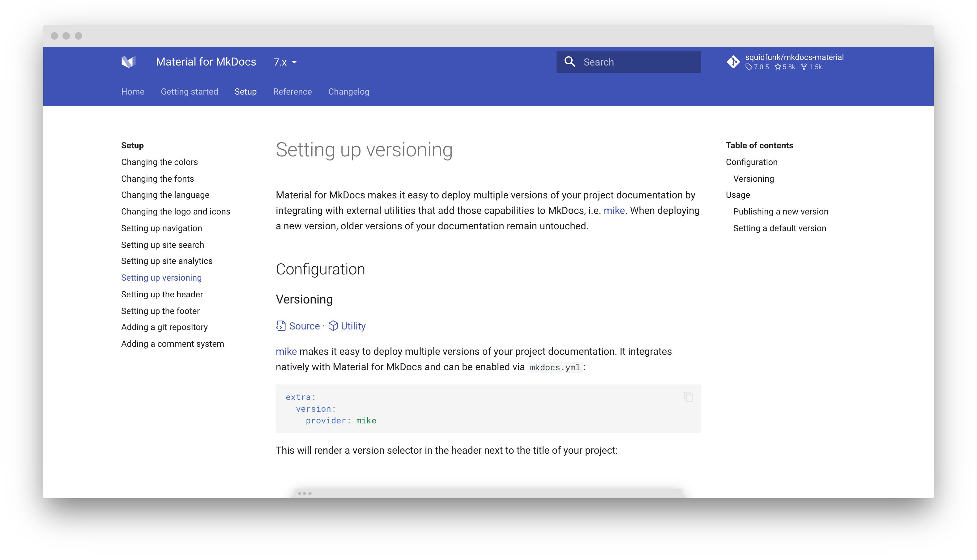The image size is (977, 560).
Task: Select the Reference tab in navigation
Action: click(x=292, y=91)
